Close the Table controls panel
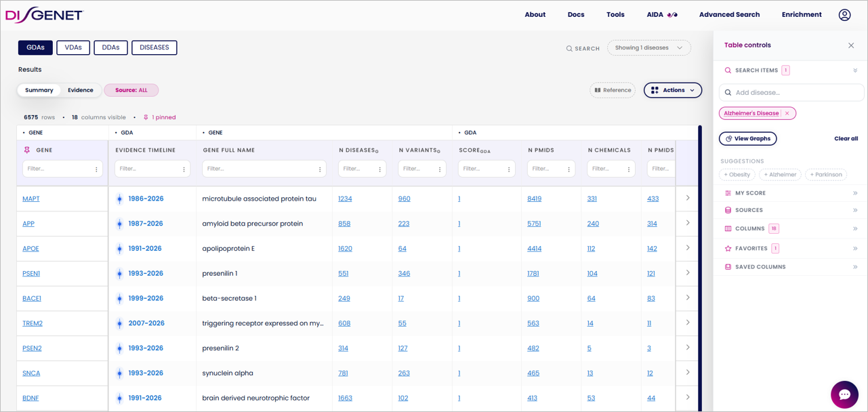This screenshot has height=412, width=868. tap(851, 45)
